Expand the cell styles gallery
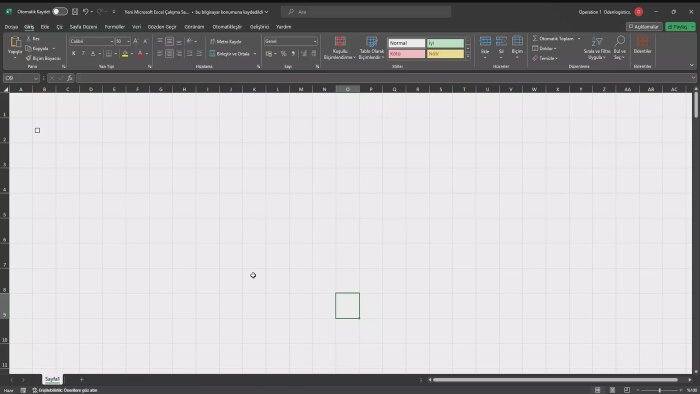The height and width of the screenshot is (394, 700). pyautogui.click(x=468, y=56)
